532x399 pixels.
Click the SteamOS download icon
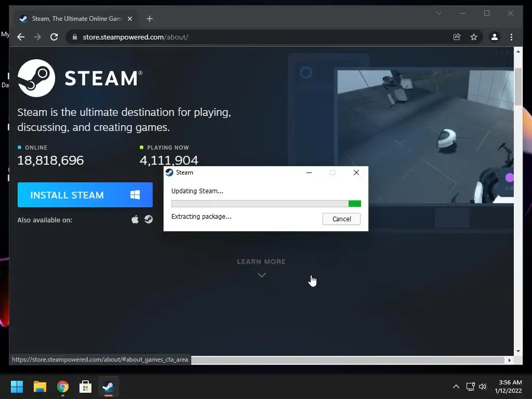149,220
